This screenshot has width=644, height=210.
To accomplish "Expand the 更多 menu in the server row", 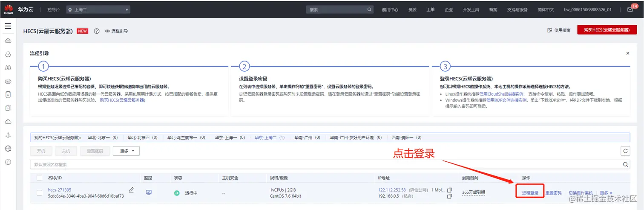I will point(606,193).
